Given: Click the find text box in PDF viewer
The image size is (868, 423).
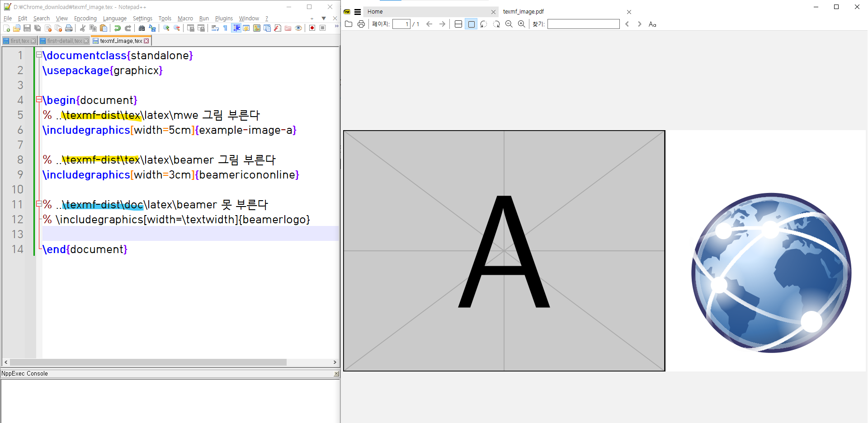Looking at the screenshot, I should coord(583,24).
